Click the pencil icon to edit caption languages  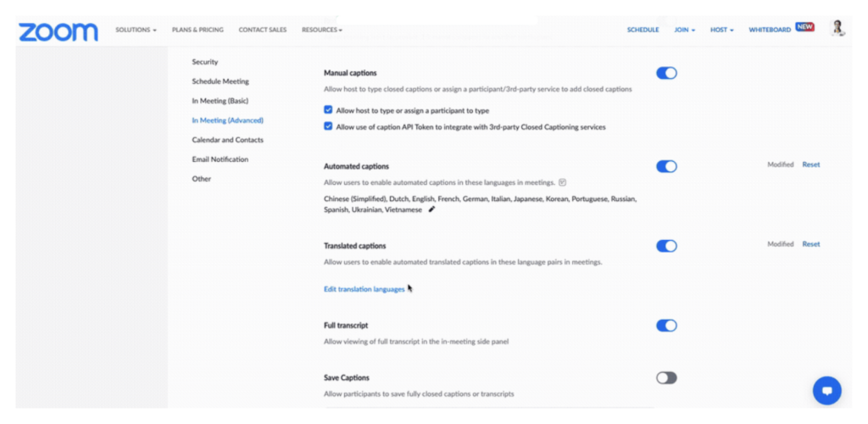point(431,209)
